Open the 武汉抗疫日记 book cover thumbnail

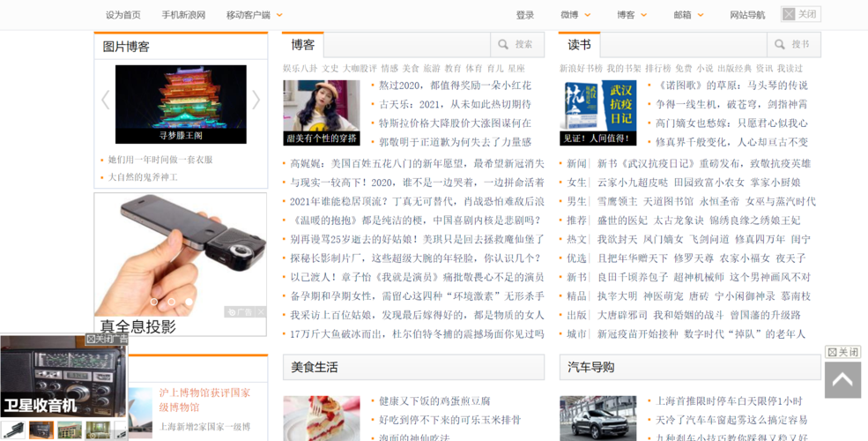(x=597, y=113)
